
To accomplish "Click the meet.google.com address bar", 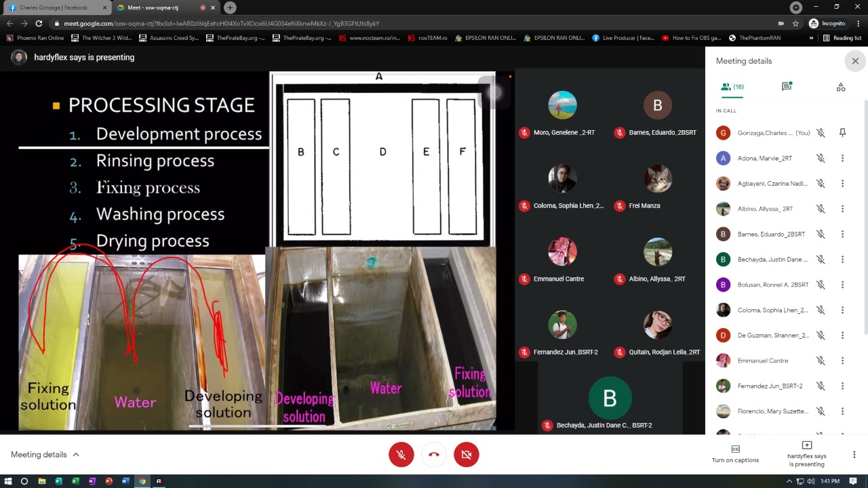I will tap(420, 23).
